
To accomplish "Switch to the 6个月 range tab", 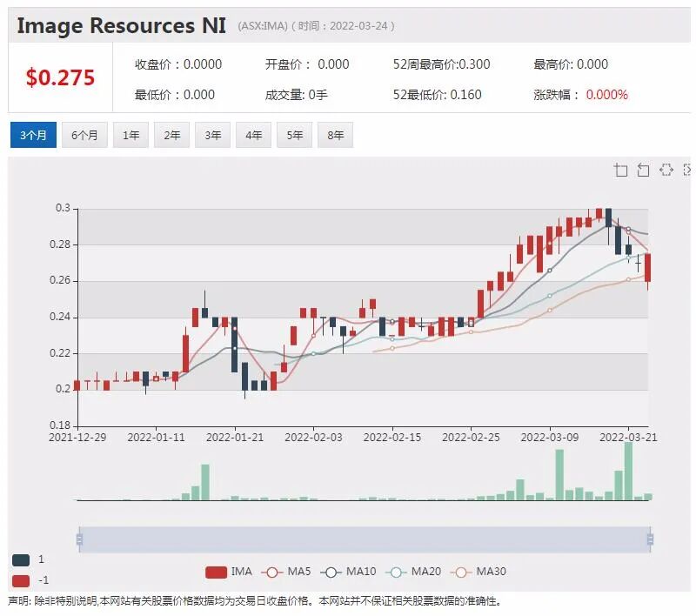I will (84, 135).
